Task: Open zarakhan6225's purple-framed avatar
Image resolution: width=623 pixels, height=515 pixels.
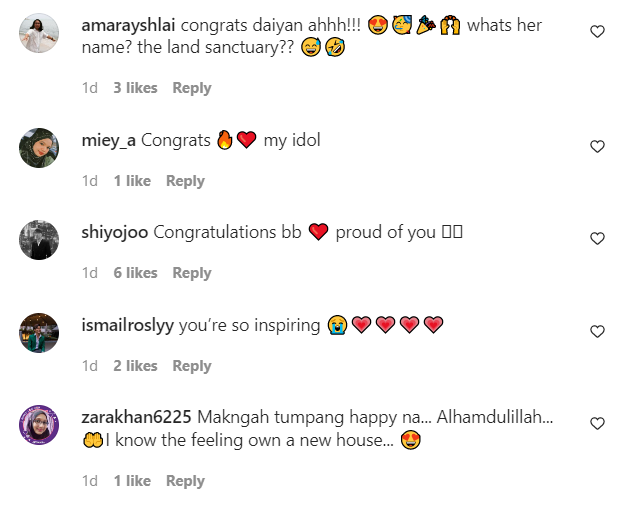Action: point(39,425)
